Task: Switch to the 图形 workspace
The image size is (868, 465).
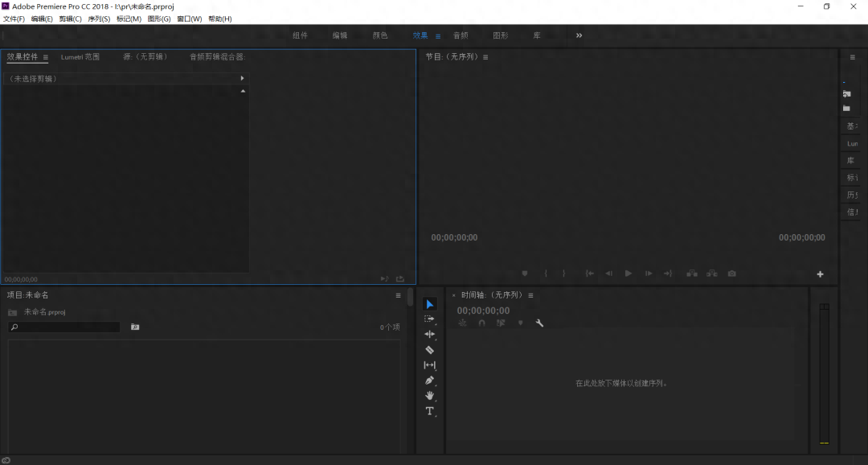Action: pyautogui.click(x=501, y=35)
